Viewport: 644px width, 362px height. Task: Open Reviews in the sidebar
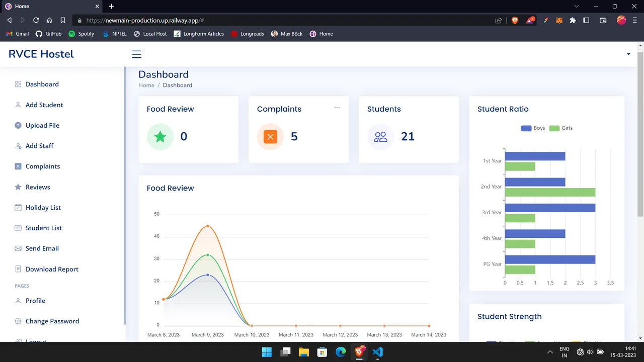pos(38,187)
